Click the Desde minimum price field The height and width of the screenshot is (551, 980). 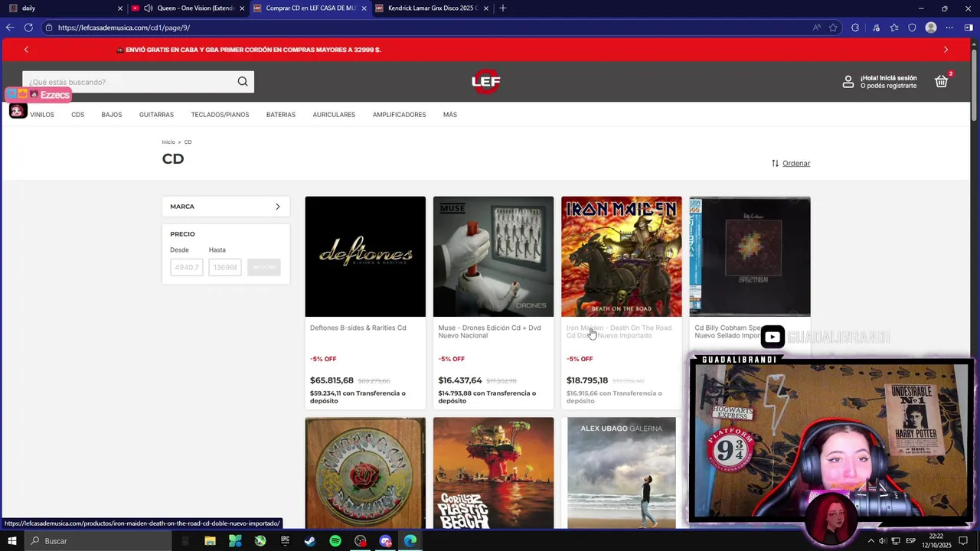pos(187,267)
